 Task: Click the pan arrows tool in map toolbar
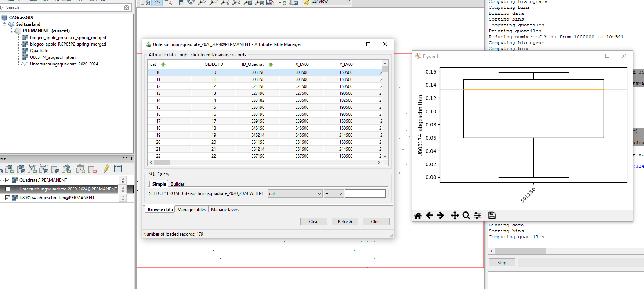point(191,2)
